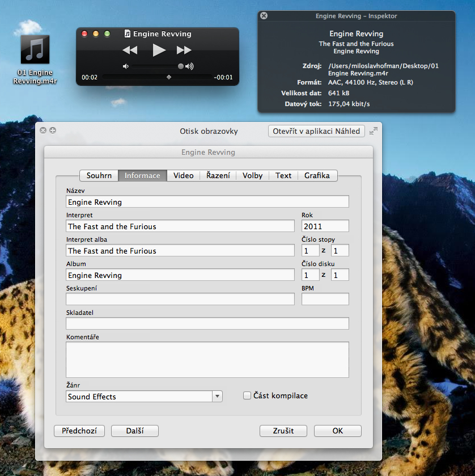Click the volume slider knob
475x476 pixels.
point(181,66)
